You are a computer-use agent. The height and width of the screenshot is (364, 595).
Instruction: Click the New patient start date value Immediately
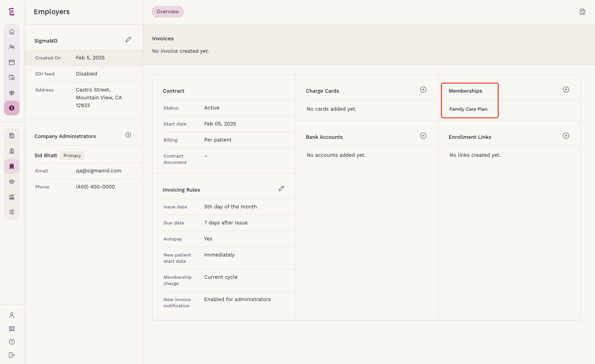tap(219, 255)
